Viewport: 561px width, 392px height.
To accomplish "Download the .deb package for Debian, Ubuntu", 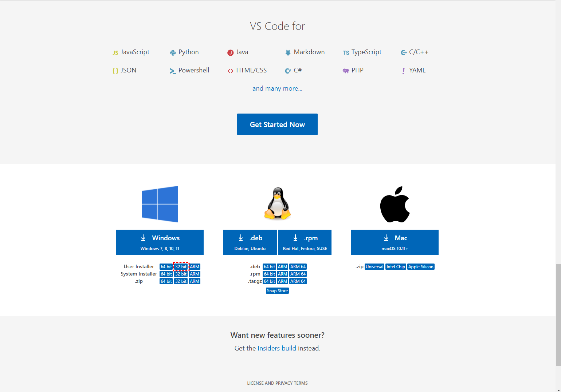I will pos(250,242).
